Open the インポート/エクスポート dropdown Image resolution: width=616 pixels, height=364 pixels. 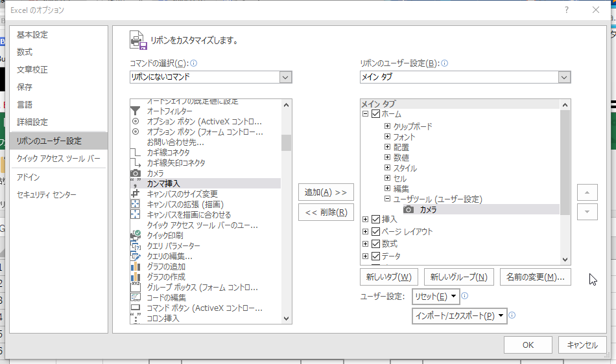coord(459,316)
